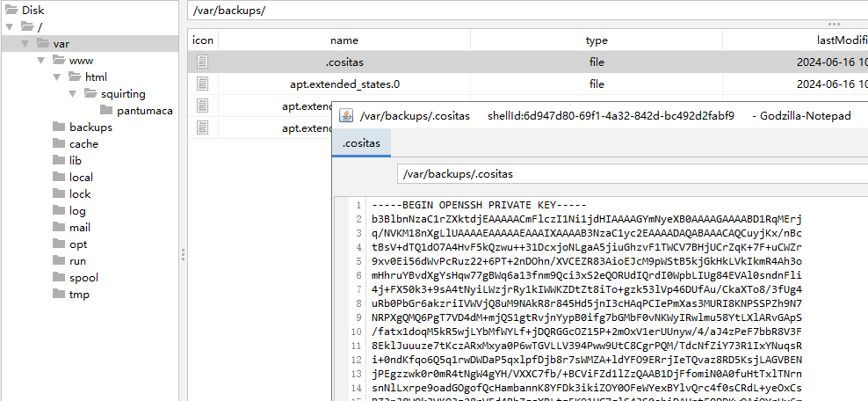Click the folder icon next to var
The width and height of the screenshot is (868, 401).
tap(43, 43)
